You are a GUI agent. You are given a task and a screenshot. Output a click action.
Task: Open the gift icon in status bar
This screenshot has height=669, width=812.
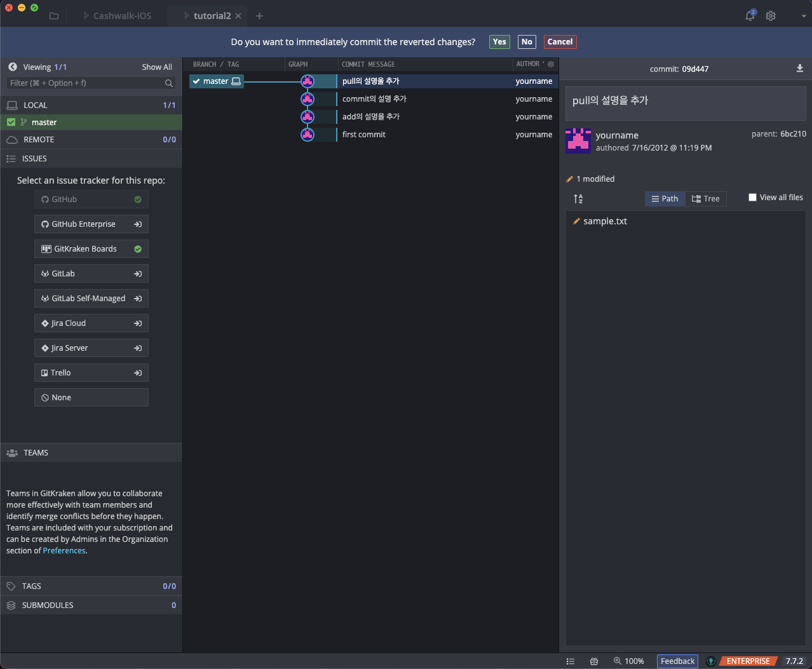[x=594, y=661]
